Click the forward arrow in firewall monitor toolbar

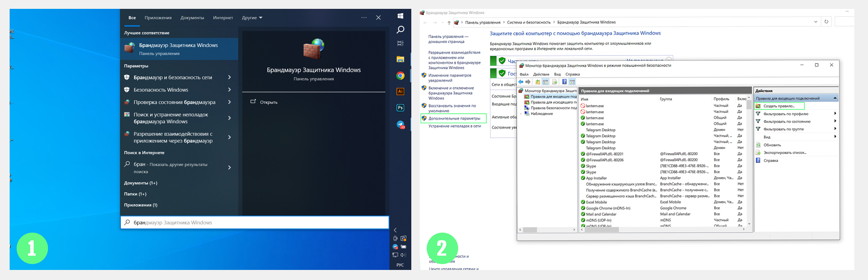coord(528,82)
